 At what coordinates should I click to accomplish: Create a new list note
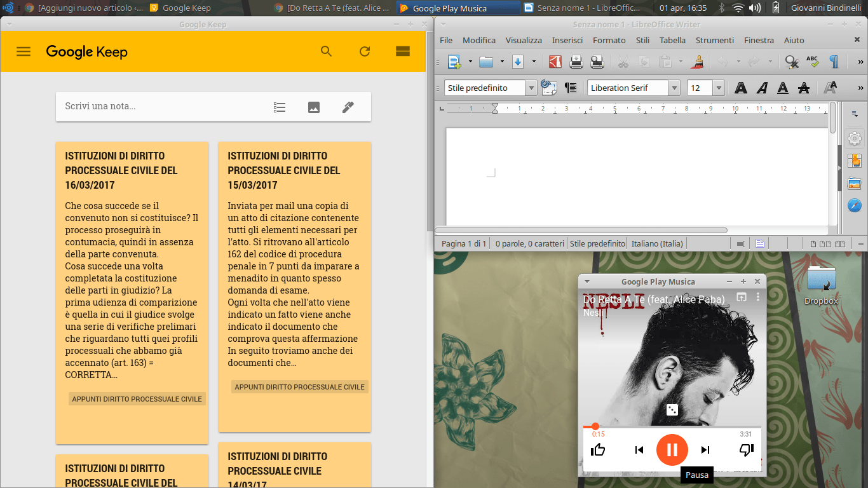click(x=280, y=107)
